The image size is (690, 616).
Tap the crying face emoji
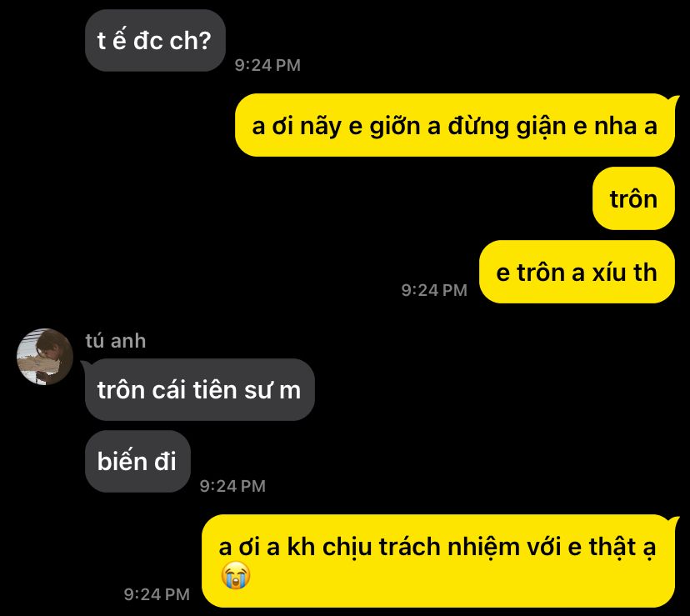[x=236, y=575]
